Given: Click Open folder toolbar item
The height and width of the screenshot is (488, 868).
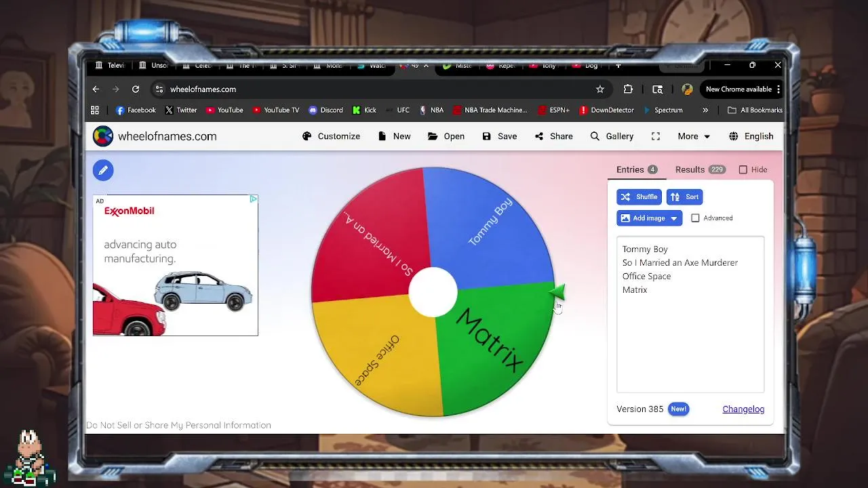Looking at the screenshot, I should tap(446, 136).
